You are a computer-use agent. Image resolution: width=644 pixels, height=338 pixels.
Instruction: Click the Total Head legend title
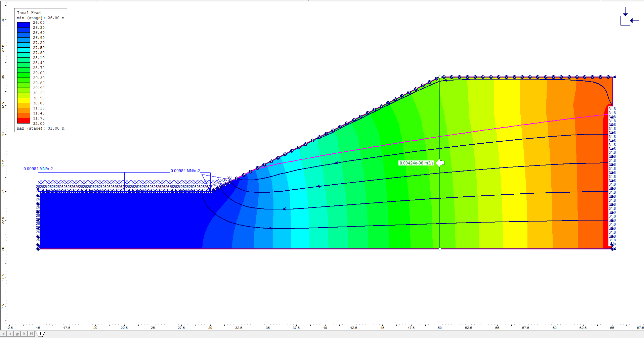(29, 13)
